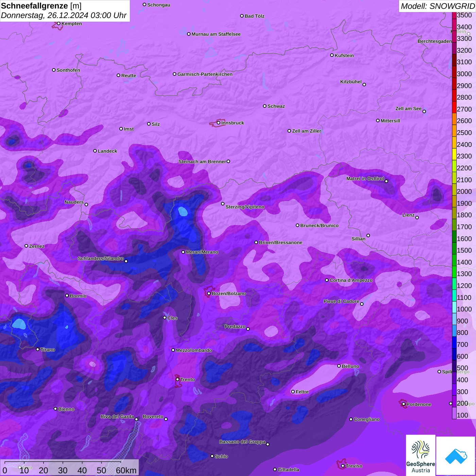Viewport: 476px width, 476px height.
Task: Click the Predazzo label
Action: click(x=235, y=326)
